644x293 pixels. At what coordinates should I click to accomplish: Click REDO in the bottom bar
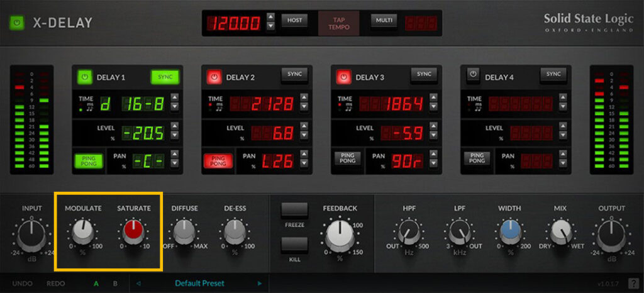tap(55, 284)
